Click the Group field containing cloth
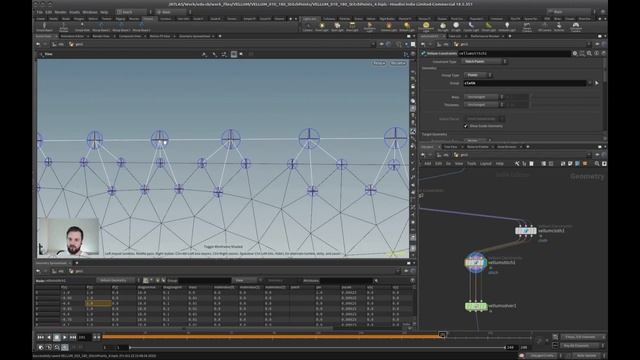This screenshot has width=640, height=360. [x=525, y=83]
